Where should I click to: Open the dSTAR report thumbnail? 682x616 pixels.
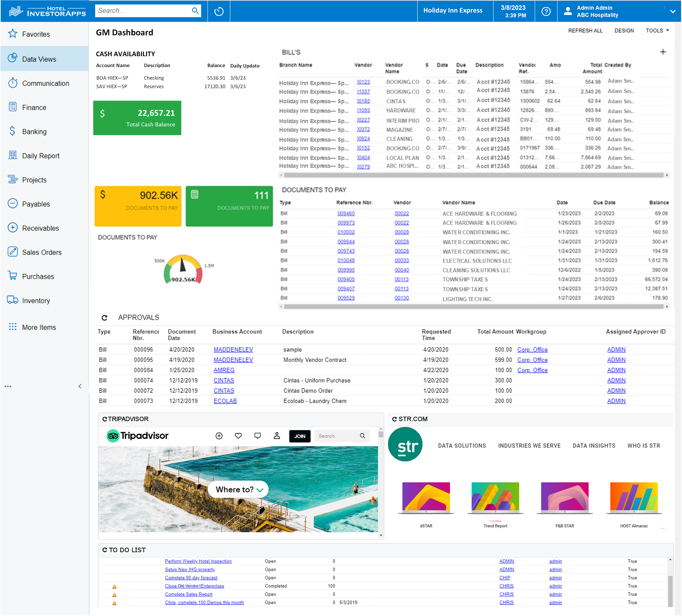point(426,498)
